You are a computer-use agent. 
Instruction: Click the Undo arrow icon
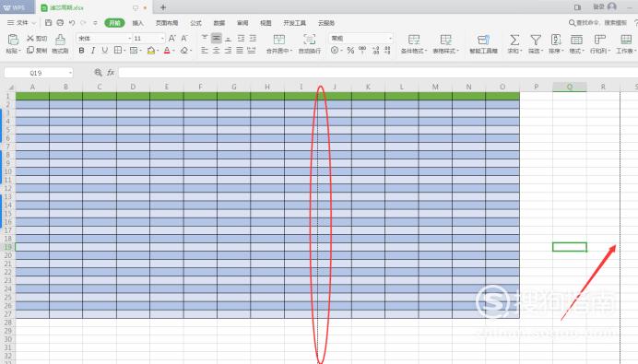[72, 23]
